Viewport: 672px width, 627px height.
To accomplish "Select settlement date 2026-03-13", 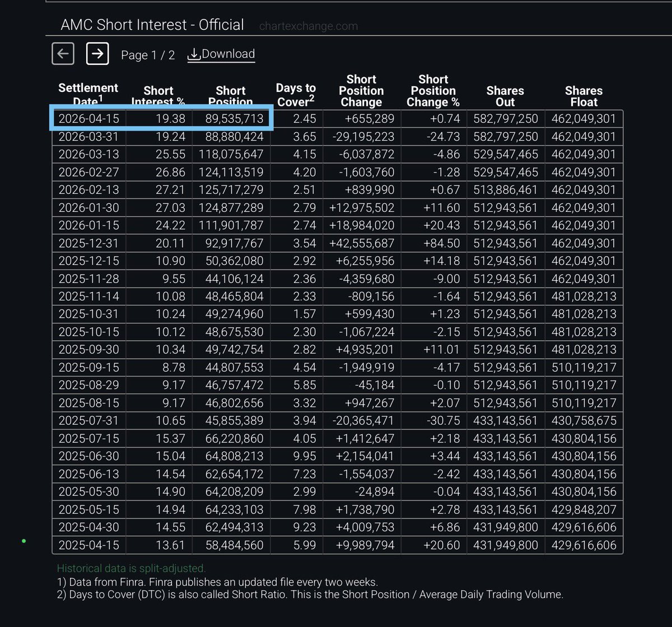I will tap(88, 154).
